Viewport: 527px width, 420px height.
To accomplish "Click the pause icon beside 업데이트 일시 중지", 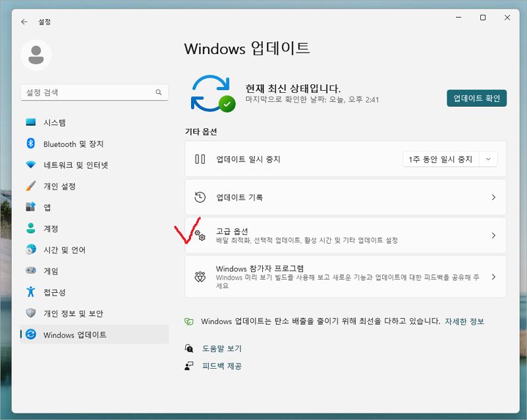I will pos(200,159).
